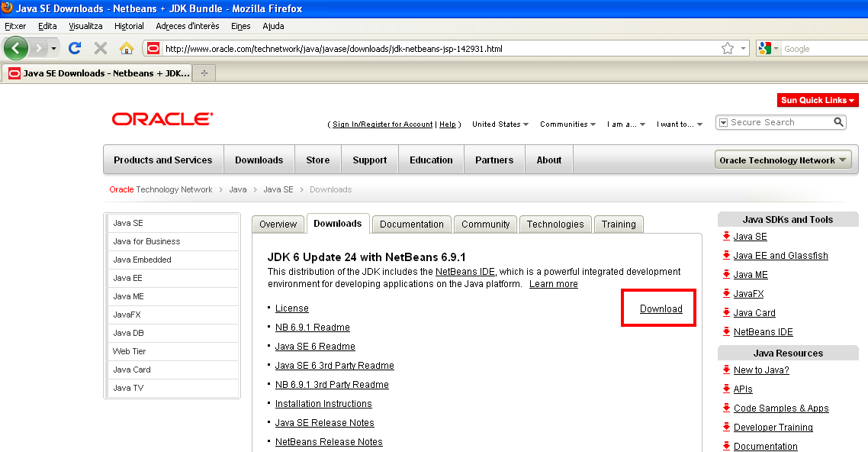Image resolution: width=868 pixels, height=452 pixels.
Task: Switch to the Training tab
Action: tap(619, 224)
